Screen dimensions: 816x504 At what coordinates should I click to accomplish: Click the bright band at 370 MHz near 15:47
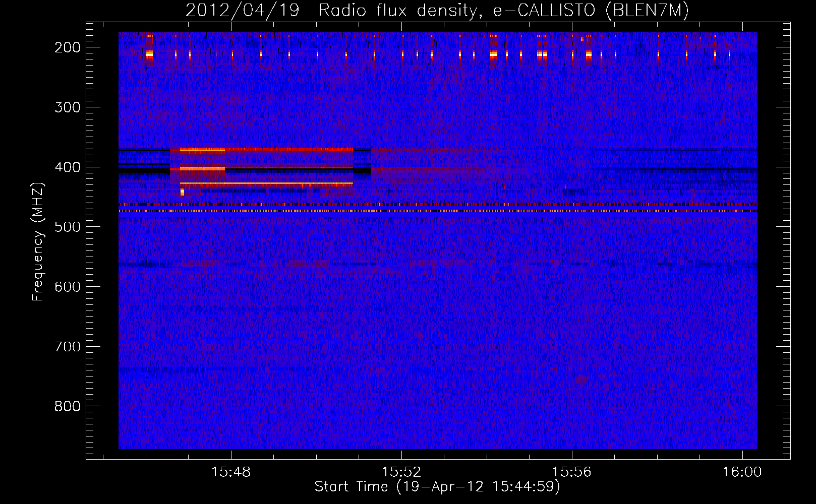coord(202,150)
